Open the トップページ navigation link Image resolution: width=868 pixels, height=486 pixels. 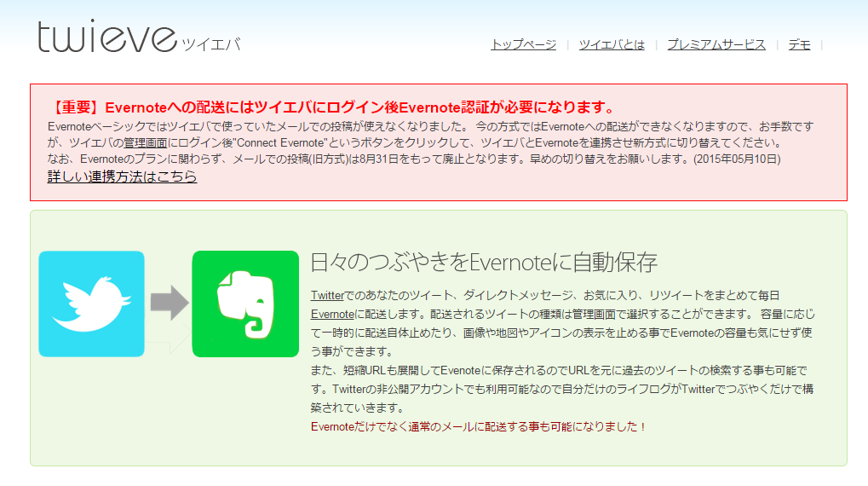(523, 44)
